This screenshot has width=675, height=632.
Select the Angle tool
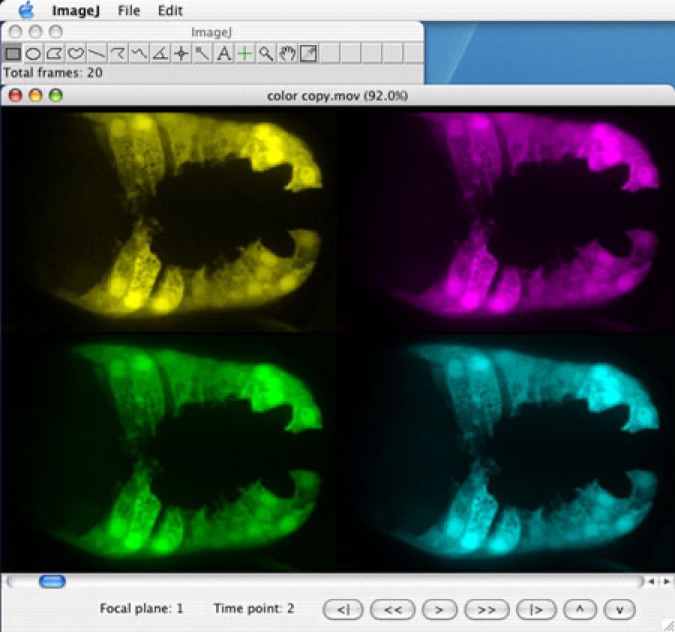(160, 54)
